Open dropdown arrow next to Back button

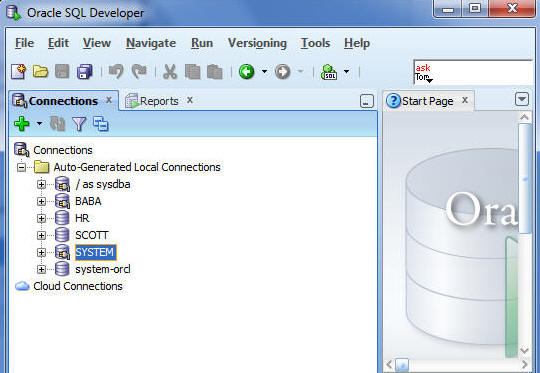click(x=264, y=72)
